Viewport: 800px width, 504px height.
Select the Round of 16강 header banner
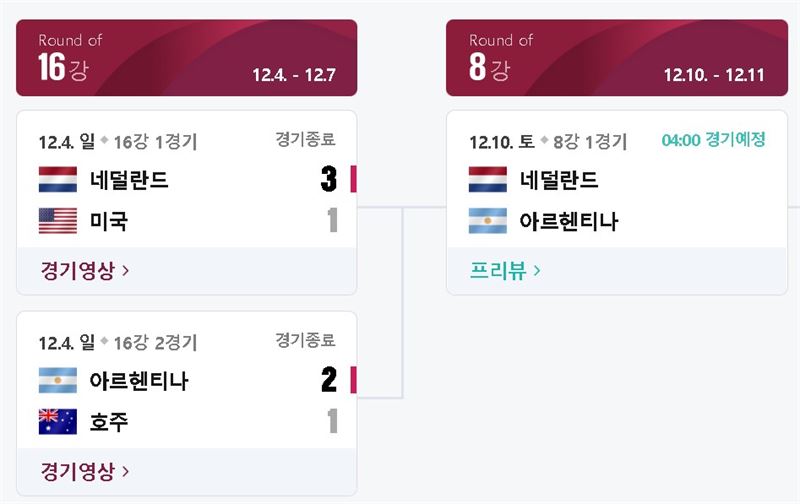coord(187,58)
